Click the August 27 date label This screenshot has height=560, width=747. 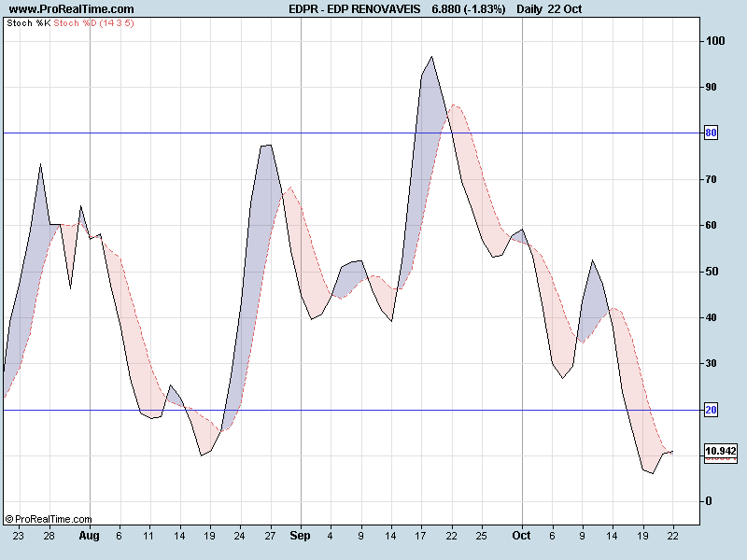tap(270, 536)
